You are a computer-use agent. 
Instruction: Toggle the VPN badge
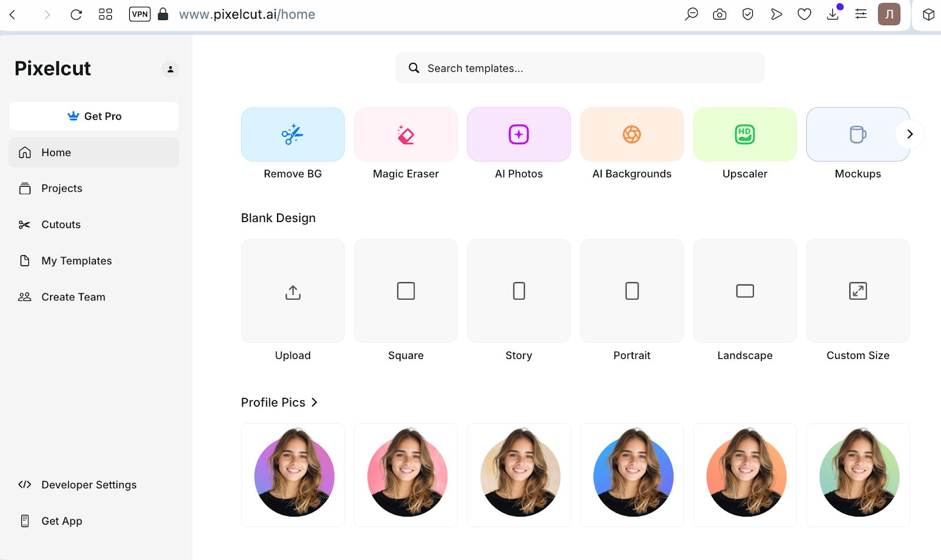click(x=140, y=14)
